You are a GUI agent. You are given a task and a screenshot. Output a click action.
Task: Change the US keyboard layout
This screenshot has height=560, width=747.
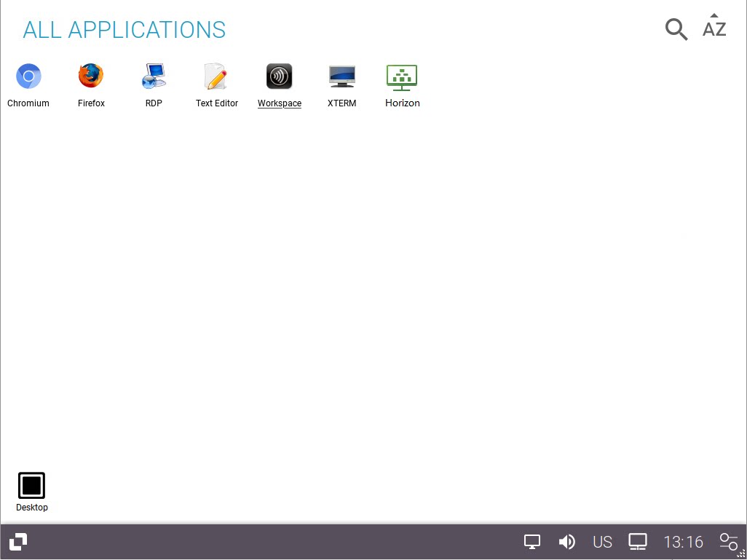(x=602, y=542)
